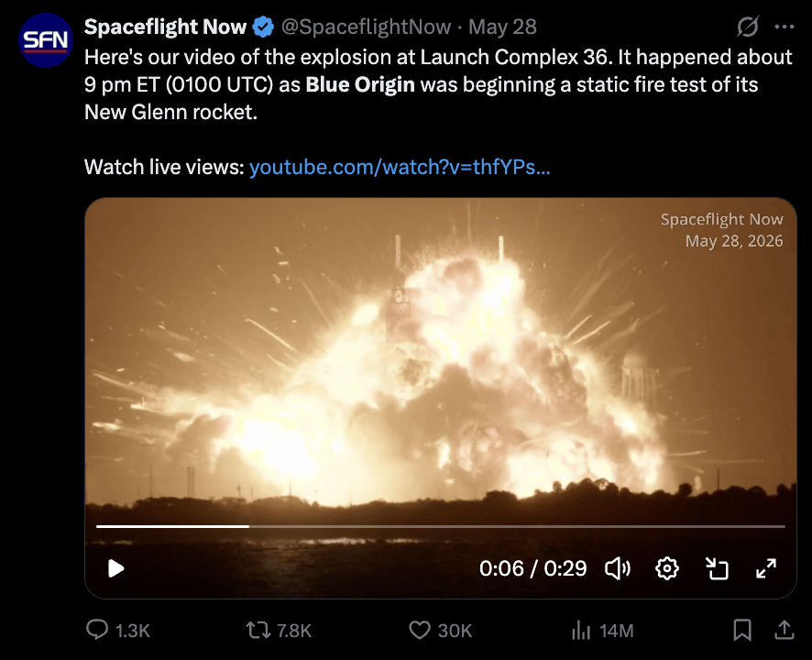
Task: Open the @SpaceflightNow handle
Action: (366, 27)
